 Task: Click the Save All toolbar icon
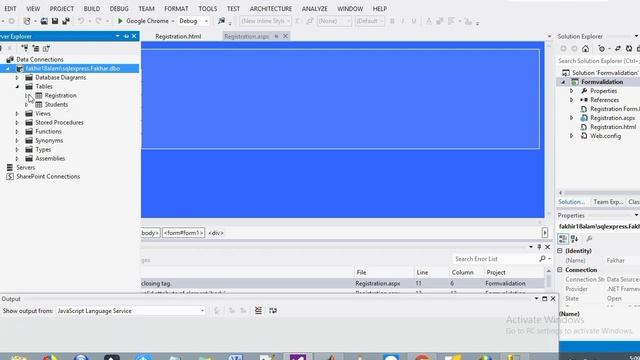click(x=65, y=21)
